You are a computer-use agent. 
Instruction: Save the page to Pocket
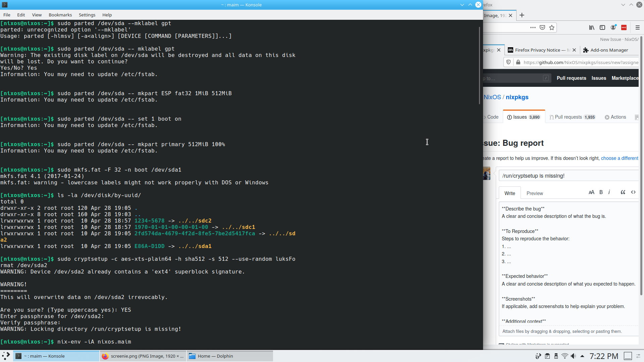(542, 27)
